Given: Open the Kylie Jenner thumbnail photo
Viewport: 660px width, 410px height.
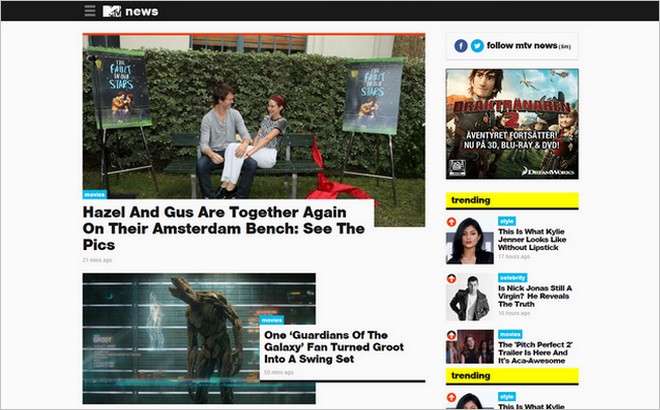Looking at the screenshot, I should coord(470,240).
